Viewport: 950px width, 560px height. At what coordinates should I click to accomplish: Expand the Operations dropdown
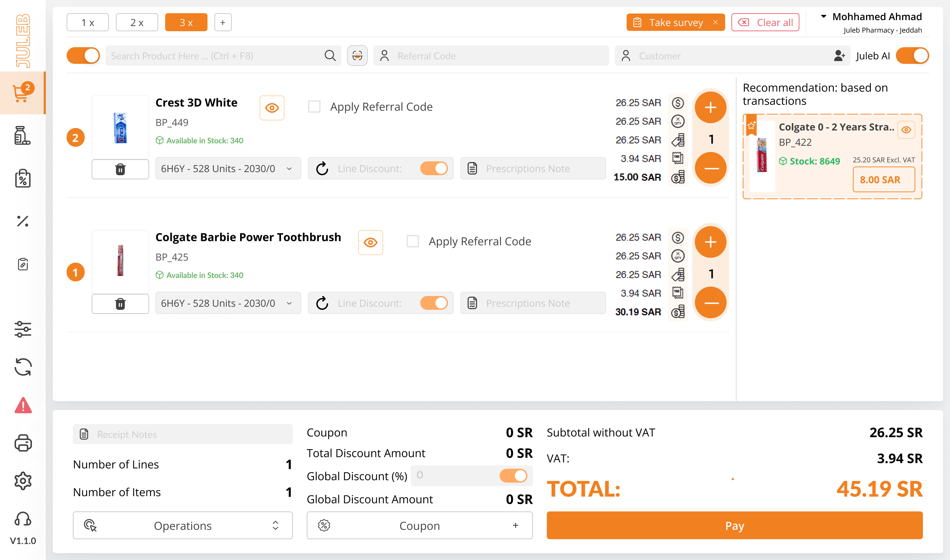click(183, 526)
